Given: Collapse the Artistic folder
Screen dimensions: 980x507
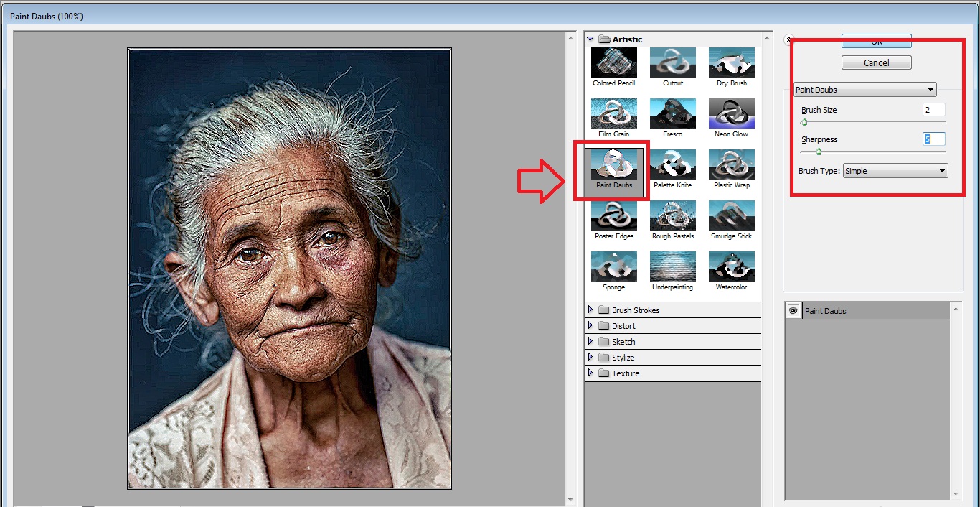Looking at the screenshot, I should [590, 39].
